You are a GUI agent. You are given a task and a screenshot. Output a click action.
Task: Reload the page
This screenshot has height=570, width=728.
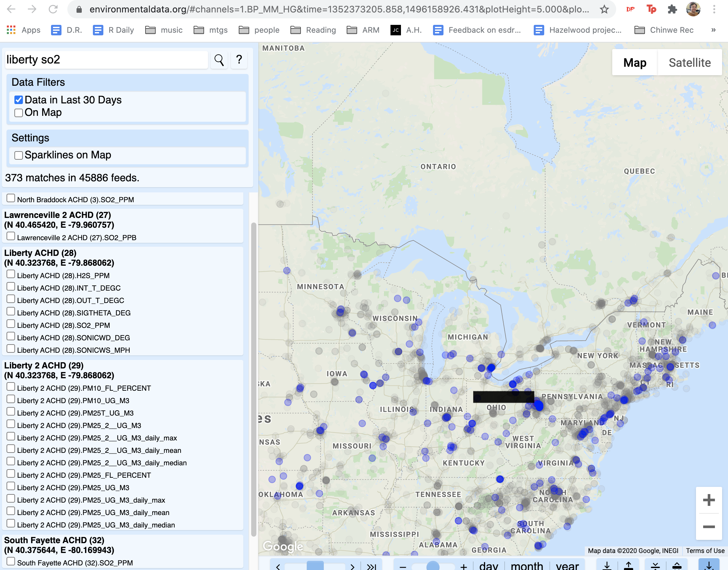pyautogui.click(x=53, y=9)
